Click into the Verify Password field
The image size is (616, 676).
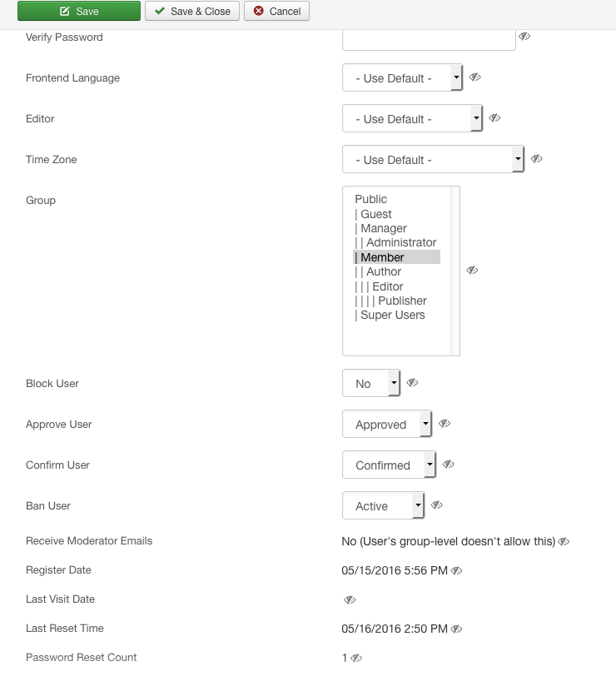pos(429,37)
